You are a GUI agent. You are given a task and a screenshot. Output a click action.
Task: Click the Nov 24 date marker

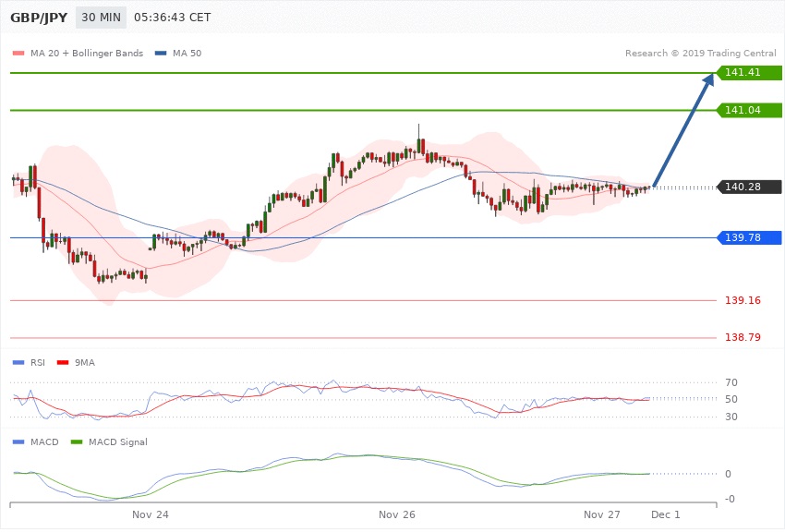click(x=151, y=514)
